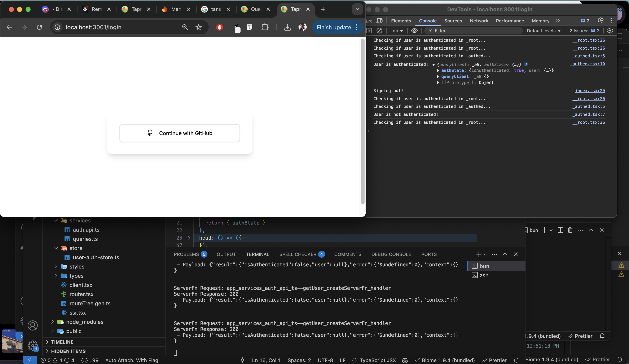
Task: Clear the console
Action: tap(379, 31)
